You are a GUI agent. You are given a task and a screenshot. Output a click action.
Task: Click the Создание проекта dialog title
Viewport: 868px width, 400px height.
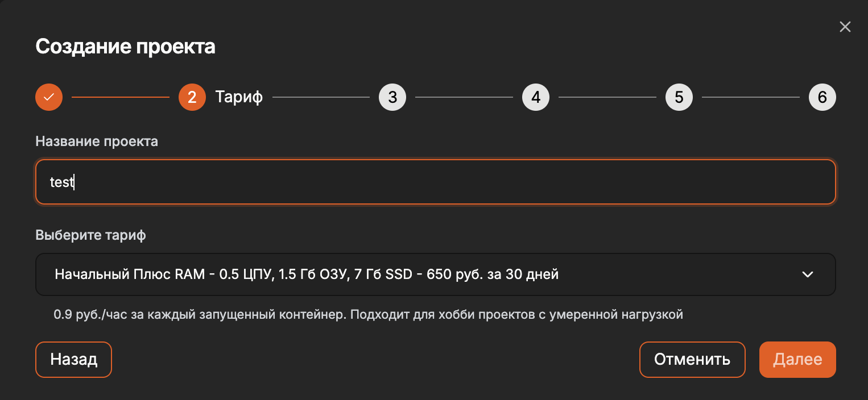click(125, 47)
